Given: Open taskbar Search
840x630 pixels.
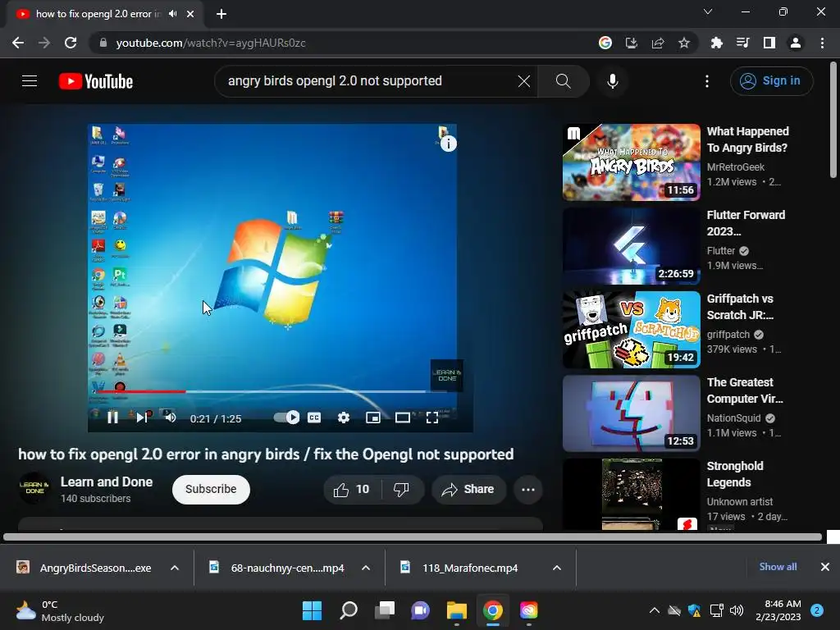Looking at the screenshot, I should tap(348, 610).
